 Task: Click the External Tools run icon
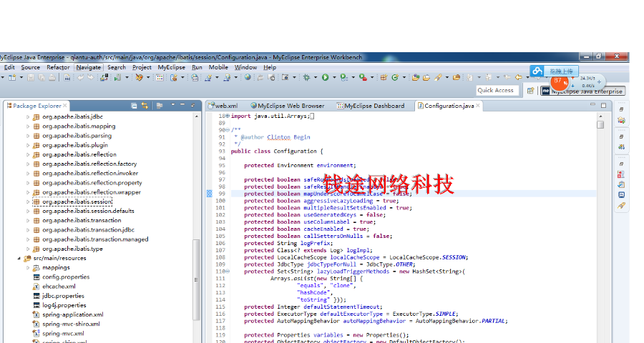click(x=363, y=77)
